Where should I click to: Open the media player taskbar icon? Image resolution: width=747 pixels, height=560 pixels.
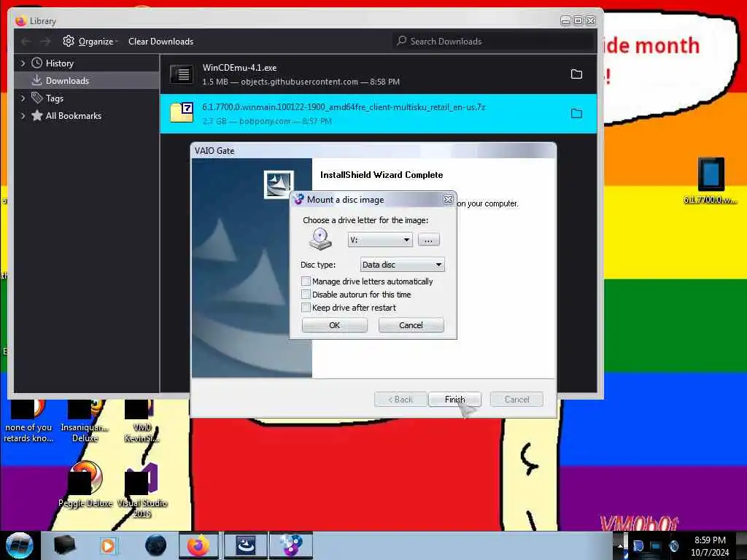[108, 545]
